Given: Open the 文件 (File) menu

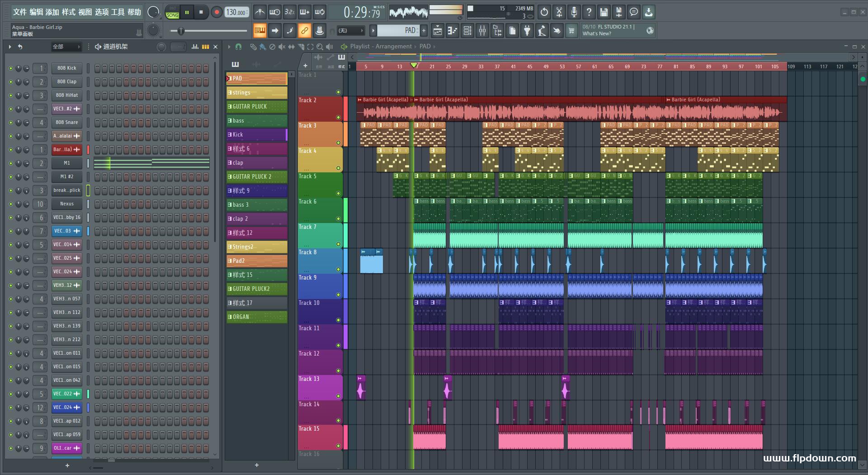Looking at the screenshot, I should click(x=19, y=12).
